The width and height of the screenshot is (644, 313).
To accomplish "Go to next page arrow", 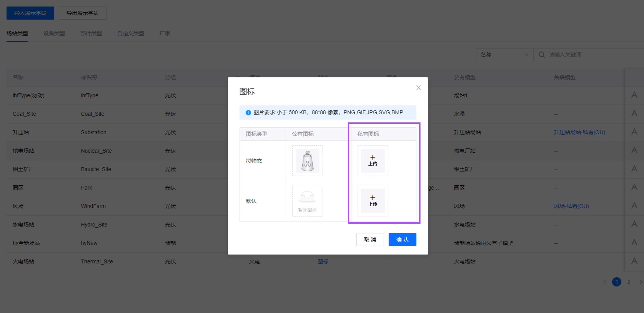I will point(641,282).
